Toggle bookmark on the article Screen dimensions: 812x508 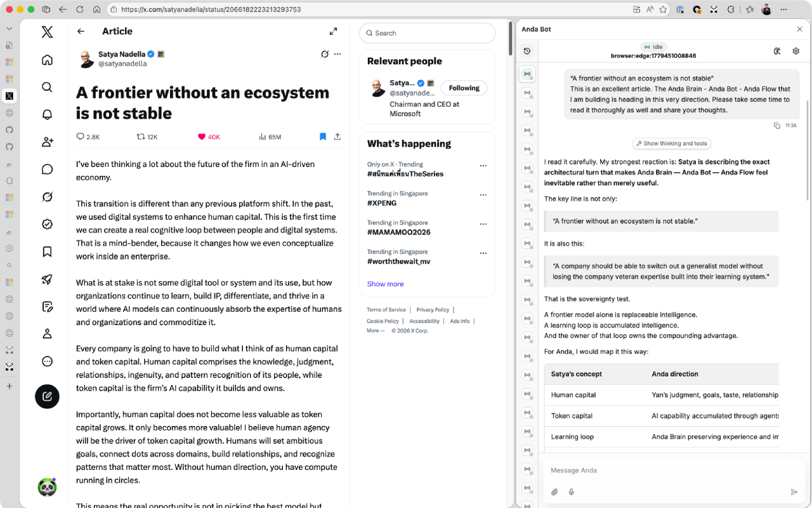[x=323, y=137]
